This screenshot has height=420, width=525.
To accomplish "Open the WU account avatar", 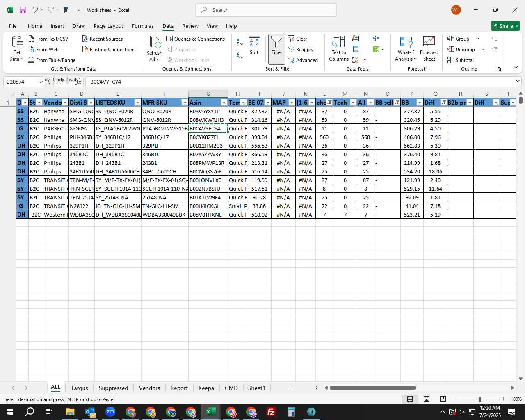I will 456,10.
